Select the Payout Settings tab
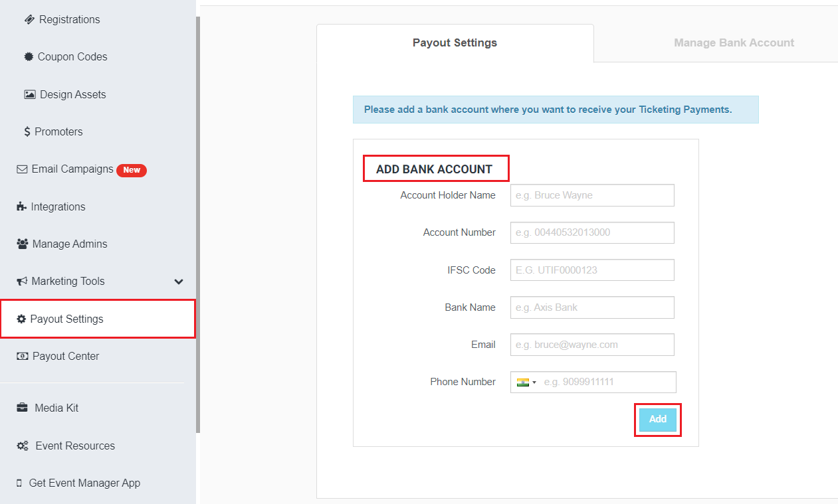The width and height of the screenshot is (838, 504). click(455, 42)
